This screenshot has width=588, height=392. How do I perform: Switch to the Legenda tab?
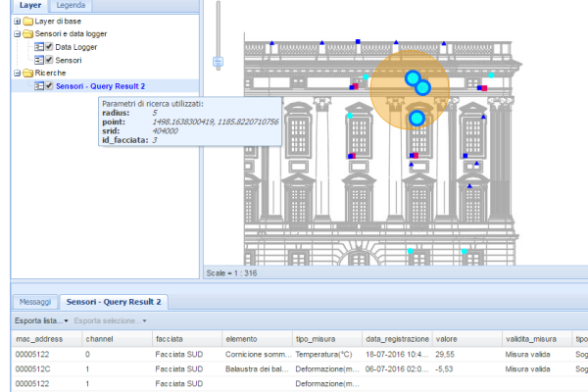coord(71,6)
